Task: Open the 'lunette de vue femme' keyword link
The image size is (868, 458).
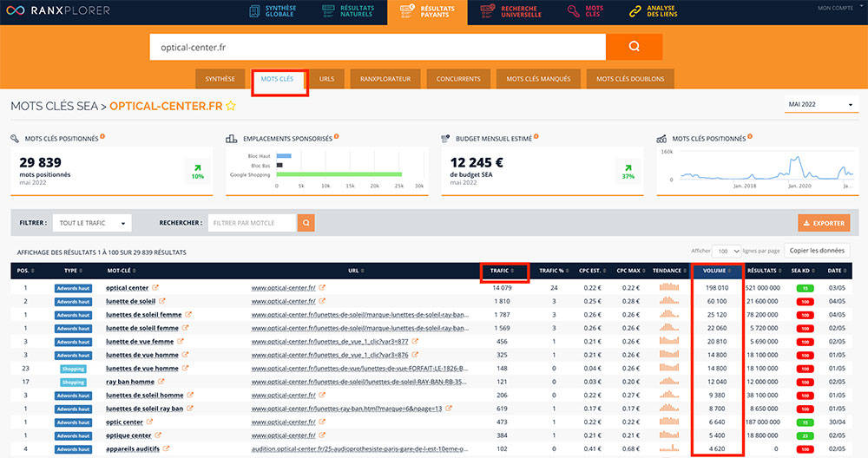Action: 140,341
